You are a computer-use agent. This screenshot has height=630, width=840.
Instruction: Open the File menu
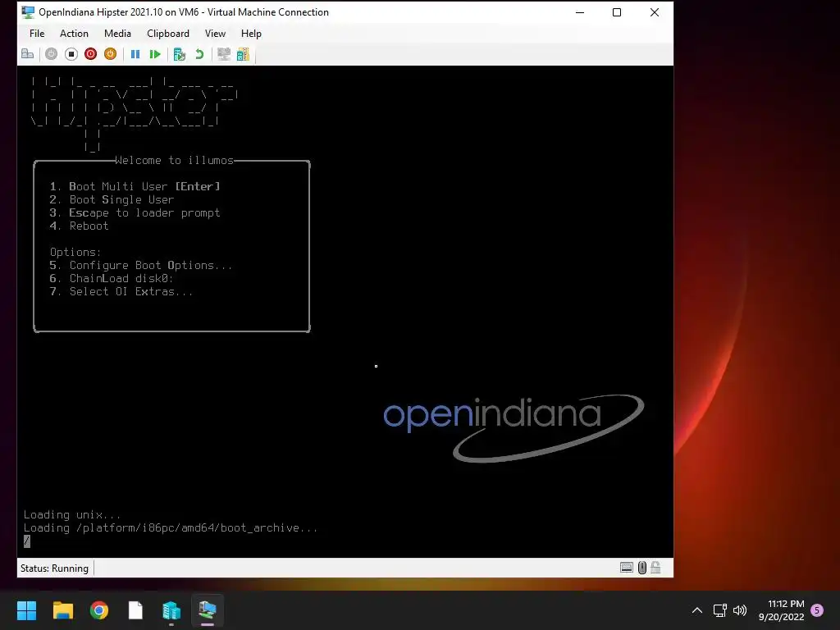[37, 33]
